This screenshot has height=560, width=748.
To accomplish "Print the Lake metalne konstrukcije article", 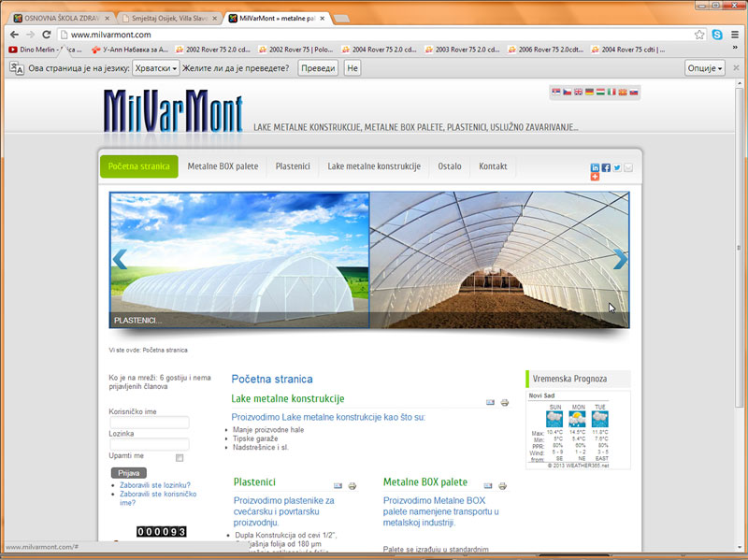I will click(505, 402).
